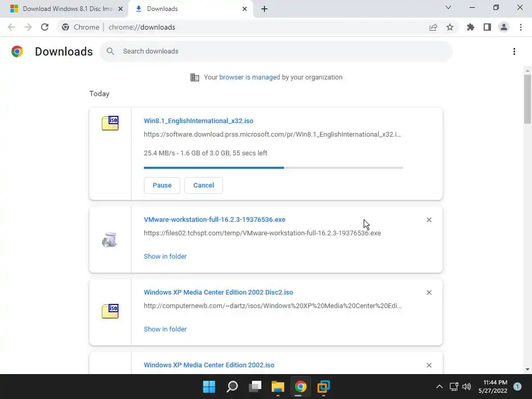Click the ISO file icon for Win8.1 download
The height and width of the screenshot is (399, 532).
(110, 123)
